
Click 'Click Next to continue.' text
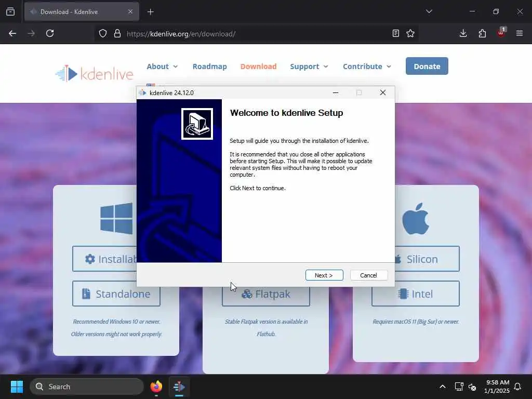[x=258, y=188]
